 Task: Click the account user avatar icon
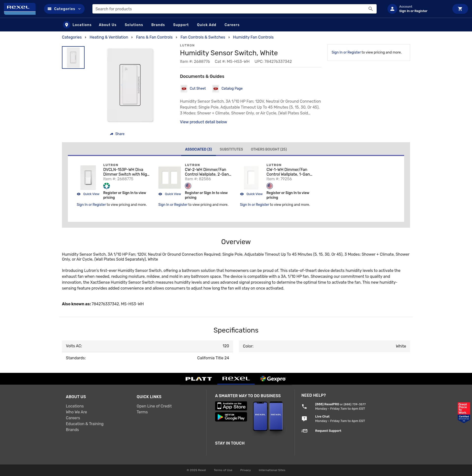(392, 9)
